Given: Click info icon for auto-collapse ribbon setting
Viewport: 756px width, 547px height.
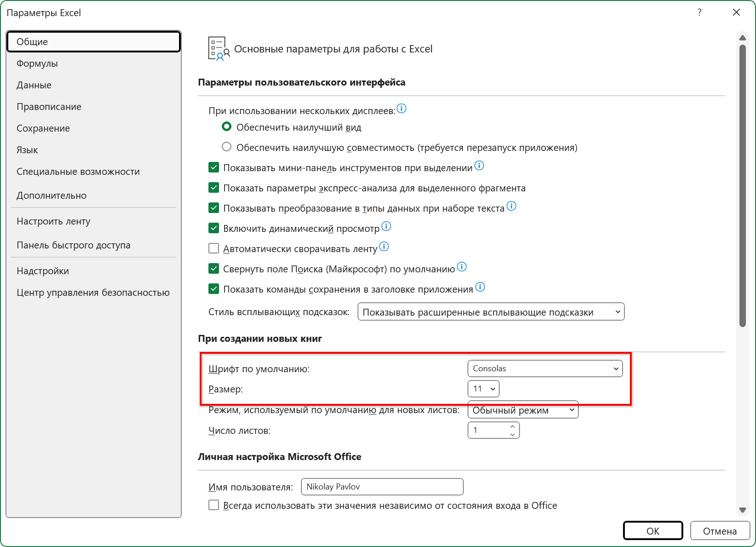Looking at the screenshot, I should (x=384, y=247).
